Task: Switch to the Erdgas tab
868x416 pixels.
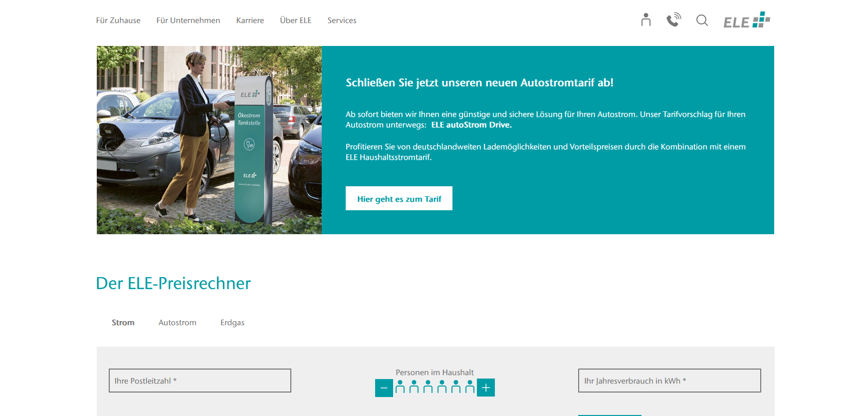Action: [x=232, y=323]
